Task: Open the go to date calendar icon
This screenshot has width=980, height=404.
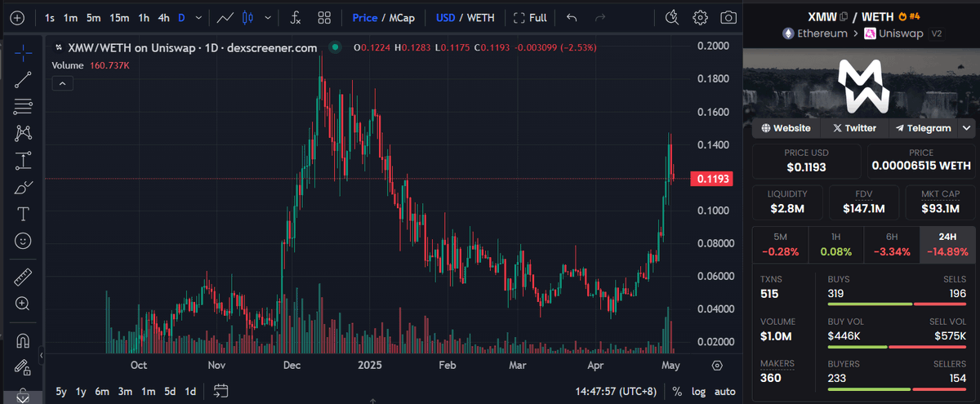Action: [x=220, y=391]
